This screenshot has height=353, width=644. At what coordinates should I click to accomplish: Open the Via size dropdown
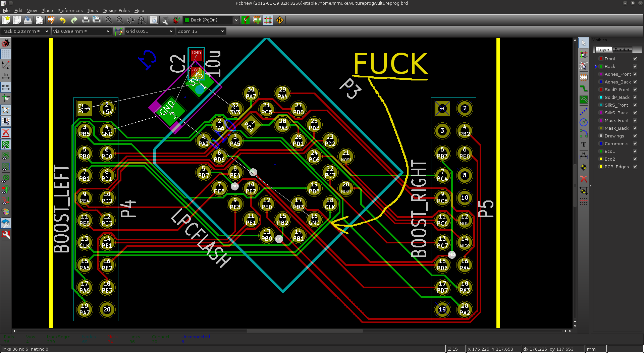point(82,31)
